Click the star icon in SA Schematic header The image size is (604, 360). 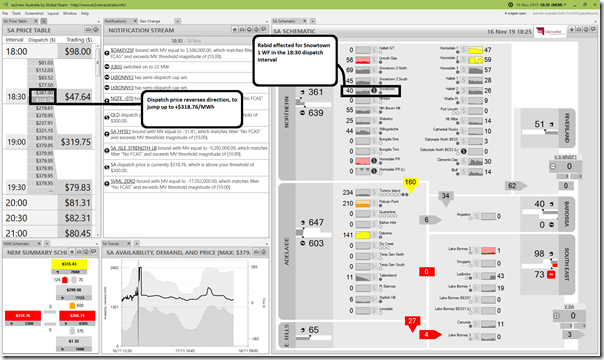pyautogui.click(x=572, y=30)
